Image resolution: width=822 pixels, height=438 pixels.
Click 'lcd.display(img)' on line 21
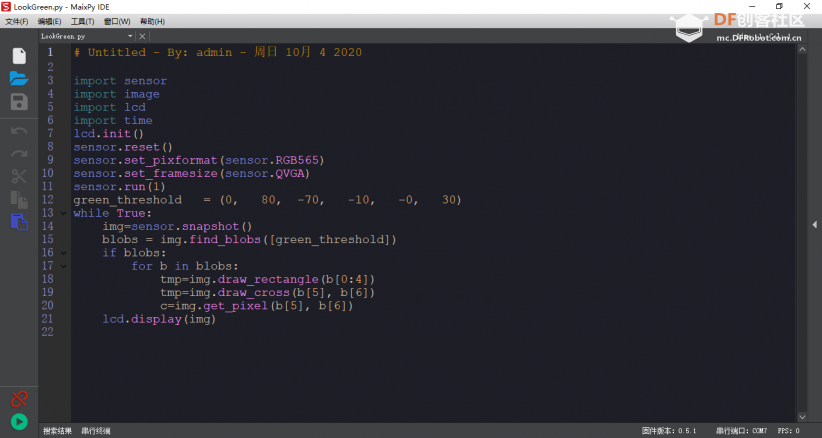click(159, 319)
